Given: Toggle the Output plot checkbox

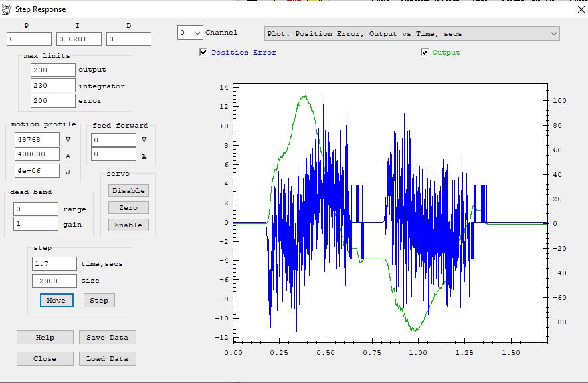Looking at the screenshot, I should click(425, 53).
